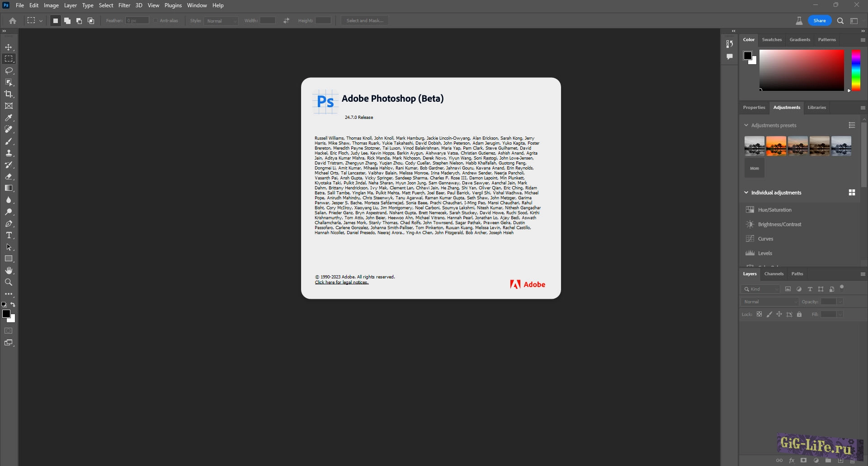868x466 pixels.
Task: Select the Clone Stamp tool
Action: 9,153
